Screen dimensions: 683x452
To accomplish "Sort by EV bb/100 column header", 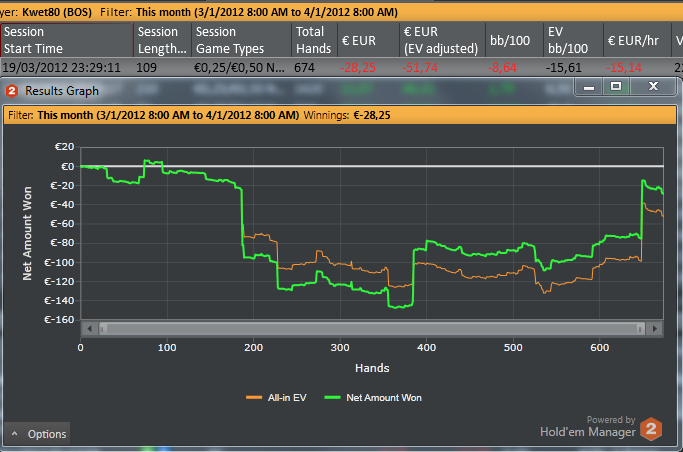I will [x=573, y=40].
